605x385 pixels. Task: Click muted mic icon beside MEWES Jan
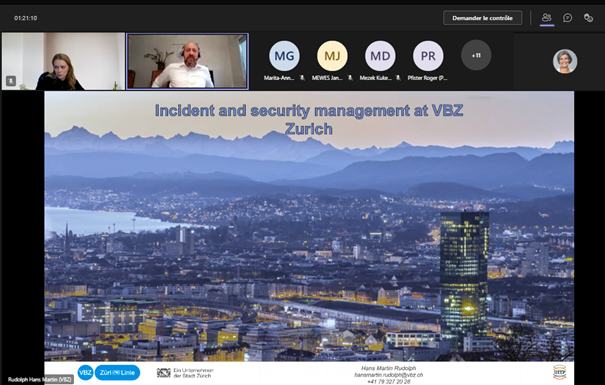(x=350, y=78)
